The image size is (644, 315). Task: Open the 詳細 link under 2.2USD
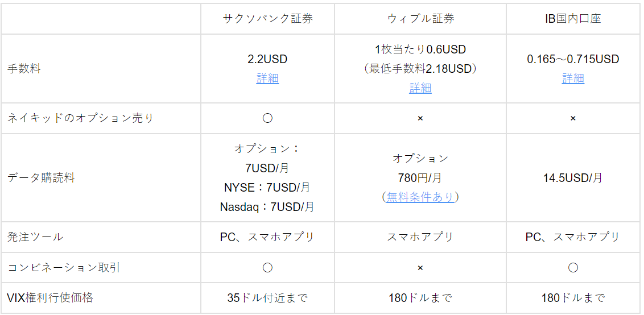(267, 78)
